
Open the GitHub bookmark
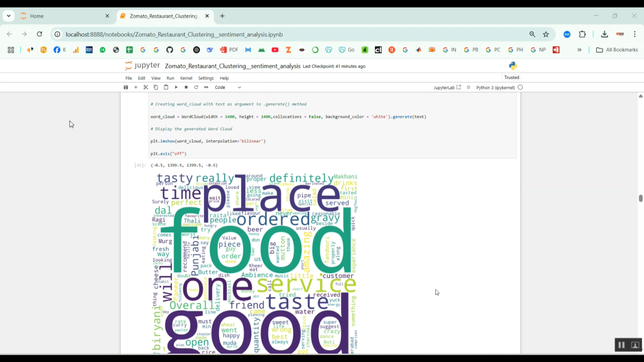pos(170,50)
